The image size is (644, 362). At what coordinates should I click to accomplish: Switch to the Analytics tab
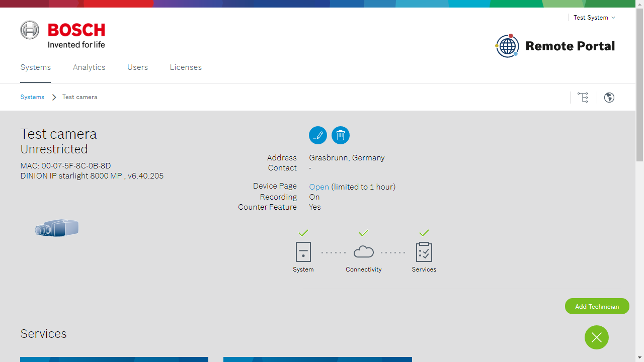[89, 67]
